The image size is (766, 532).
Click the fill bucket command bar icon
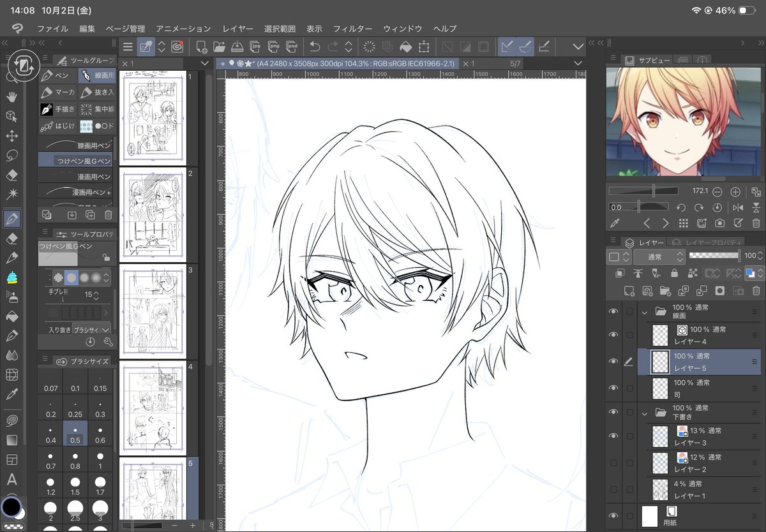click(x=405, y=47)
